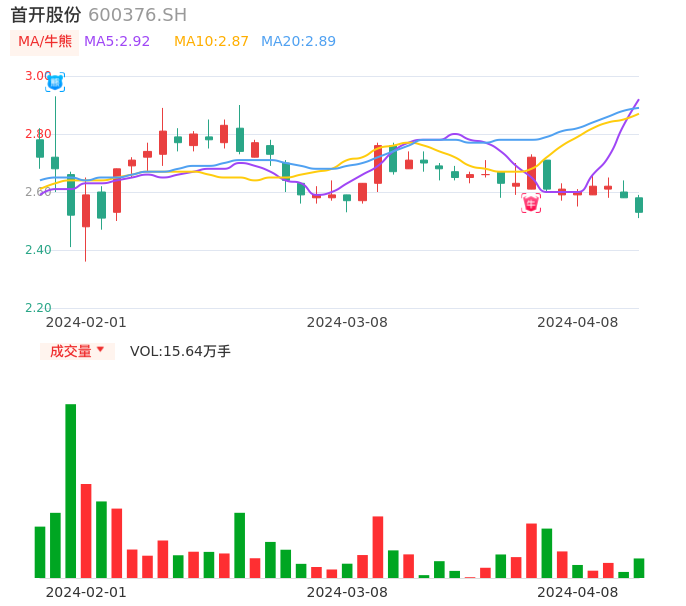The width and height of the screenshot is (686, 606).
Task: Toggle the MA5 purple line legend
Action: pos(117,41)
